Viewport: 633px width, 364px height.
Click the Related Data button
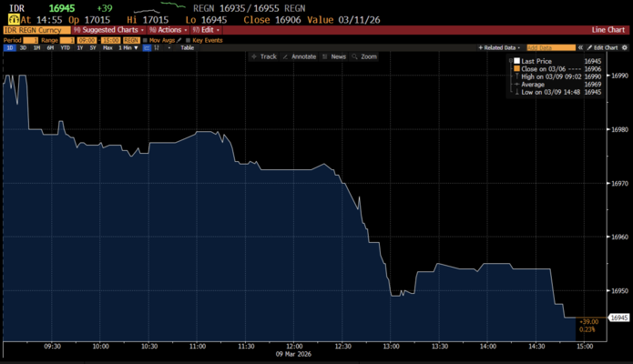tap(501, 47)
